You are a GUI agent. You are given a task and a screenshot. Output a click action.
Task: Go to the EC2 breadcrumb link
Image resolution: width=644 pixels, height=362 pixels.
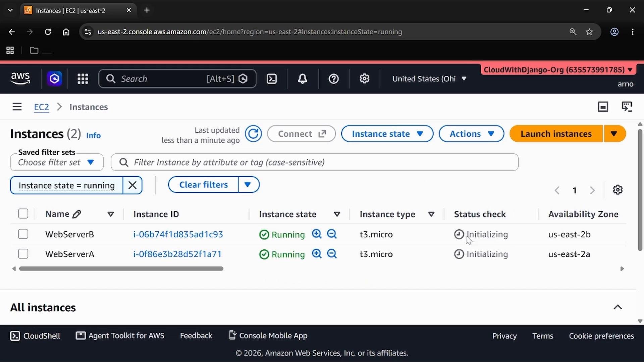click(42, 107)
